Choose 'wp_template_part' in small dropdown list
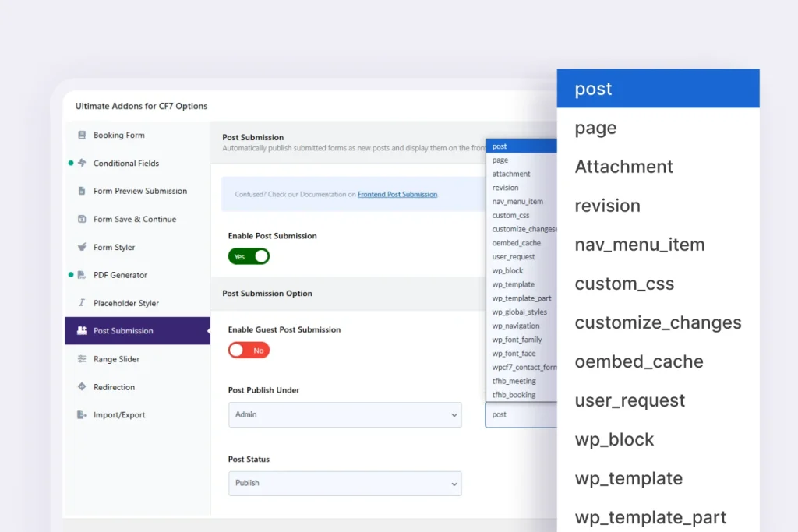The width and height of the screenshot is (798, 532). [x=521, y=298]
